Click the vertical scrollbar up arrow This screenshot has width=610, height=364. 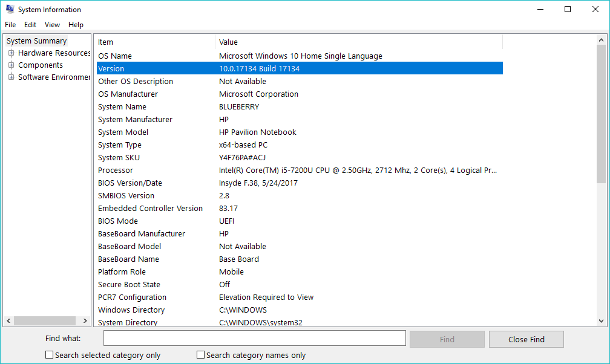601,41
